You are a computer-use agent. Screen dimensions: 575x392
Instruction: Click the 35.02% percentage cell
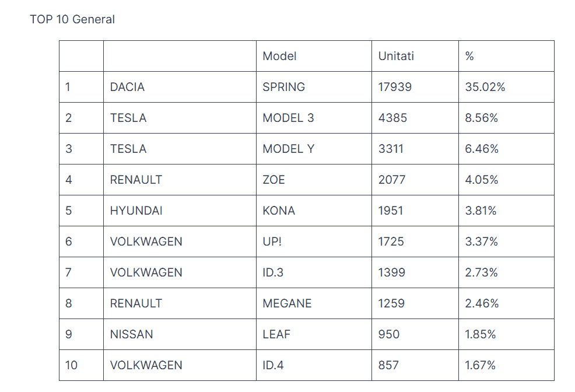click(506, 87)
